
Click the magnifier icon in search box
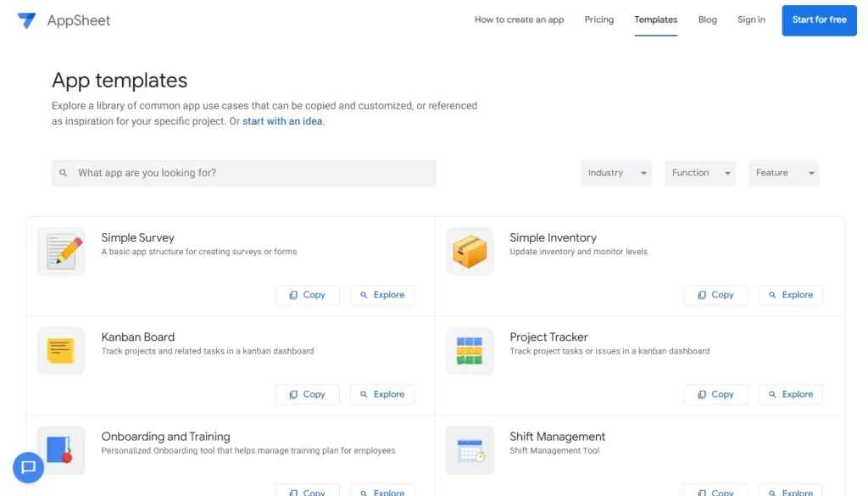(63, 173)
